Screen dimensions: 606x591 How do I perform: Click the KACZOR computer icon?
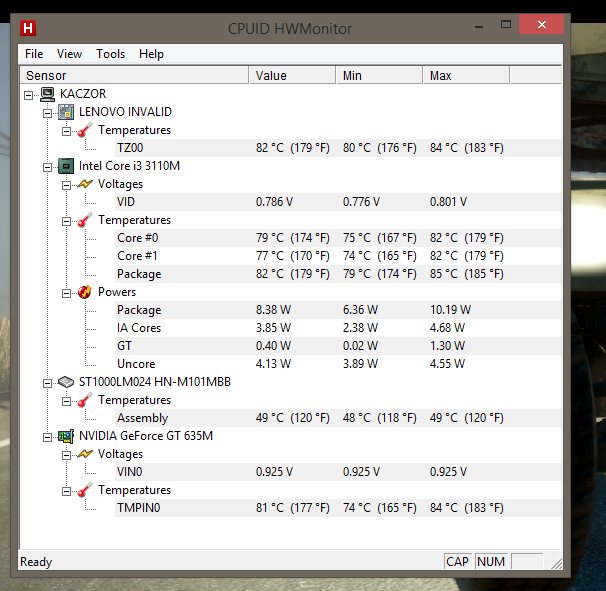point(48,94)
